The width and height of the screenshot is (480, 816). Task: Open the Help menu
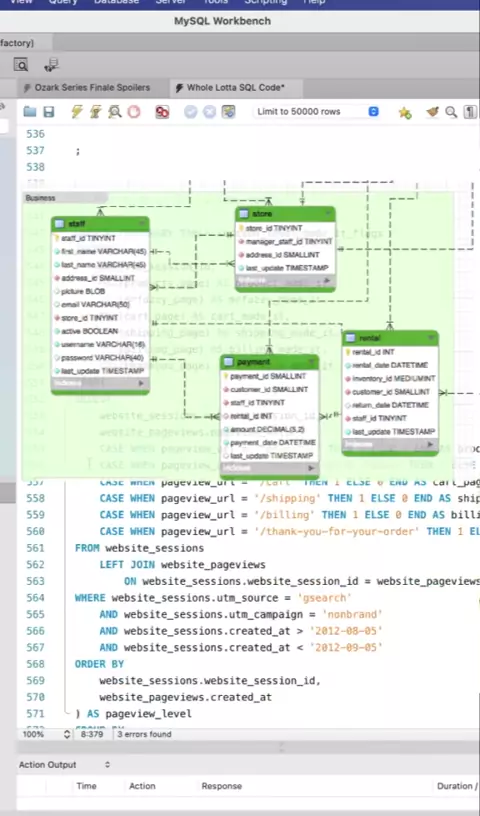point(314,2)
